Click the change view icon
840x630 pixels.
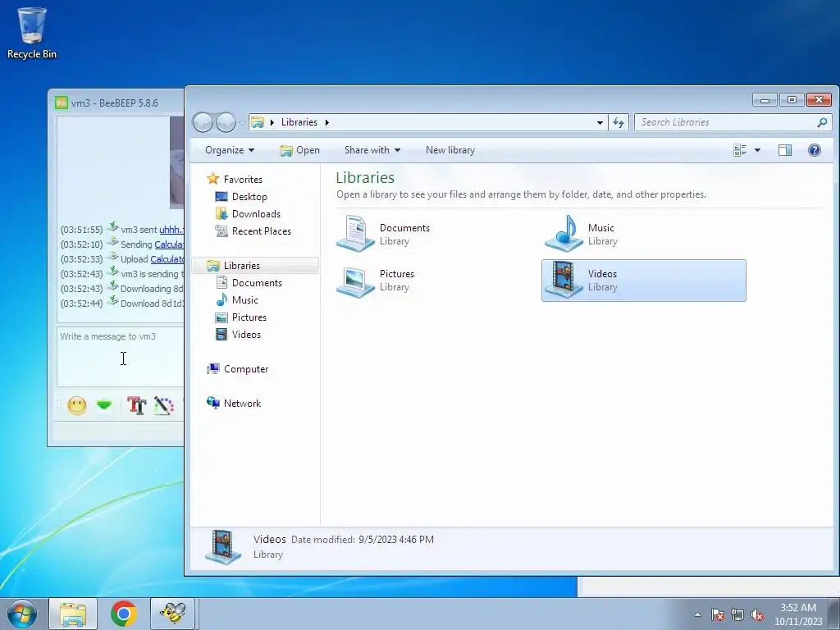coord(740,150)
